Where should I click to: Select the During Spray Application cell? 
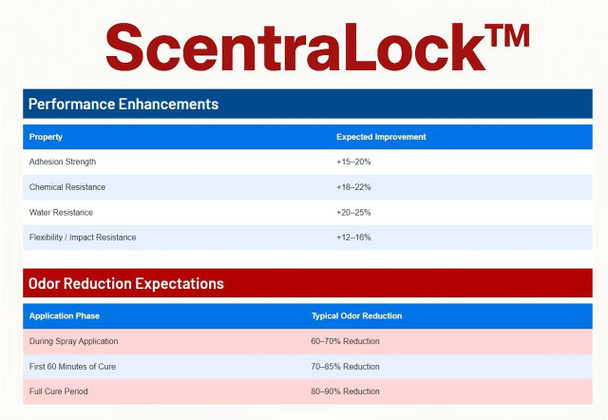pos(74,341)
